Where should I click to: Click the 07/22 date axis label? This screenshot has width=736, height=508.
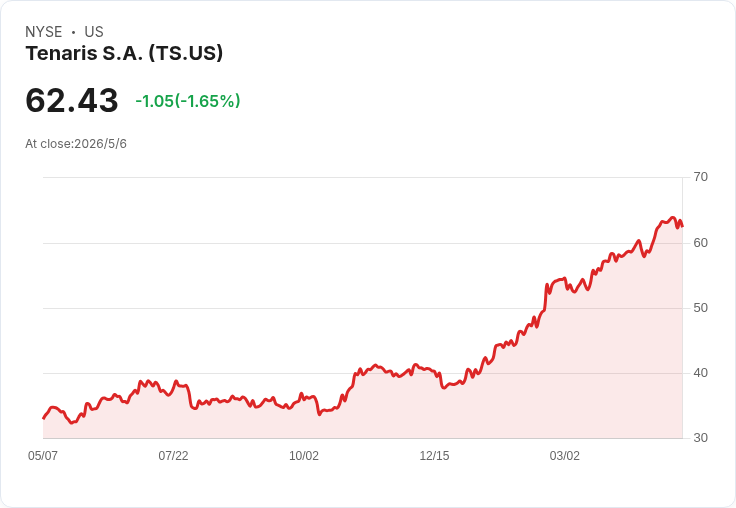point(173,456)
